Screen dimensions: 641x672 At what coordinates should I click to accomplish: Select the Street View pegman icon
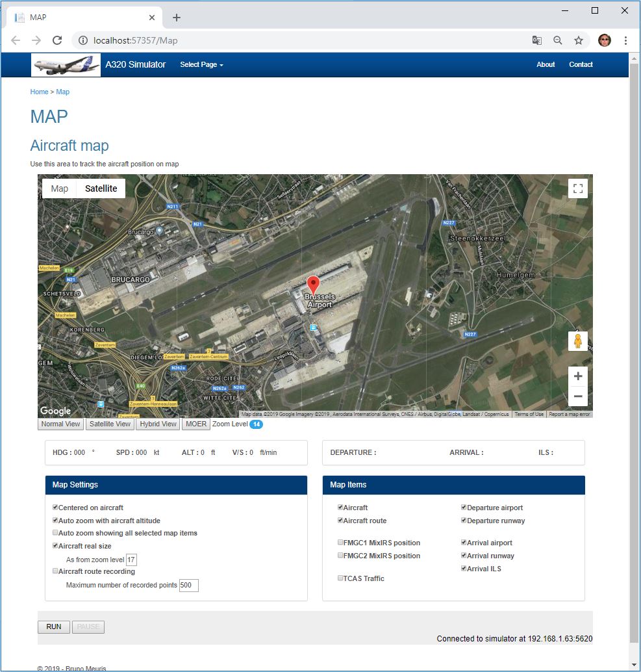tap(578, 341)
